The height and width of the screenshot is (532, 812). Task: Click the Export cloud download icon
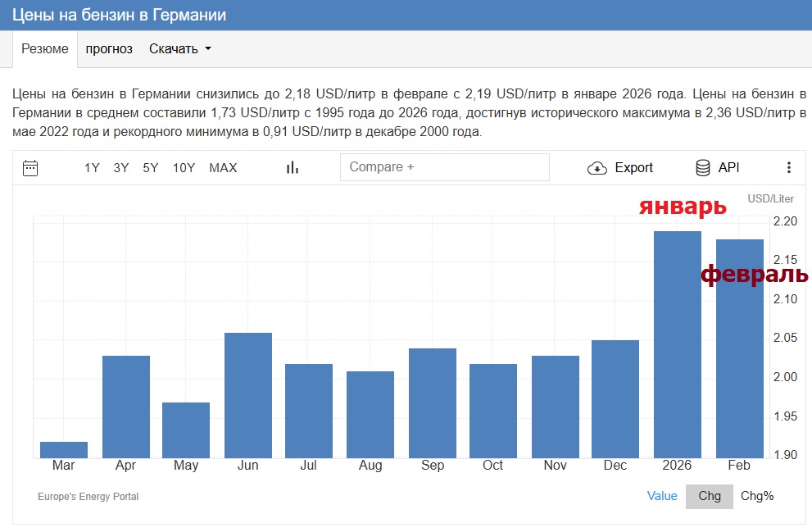597,168
